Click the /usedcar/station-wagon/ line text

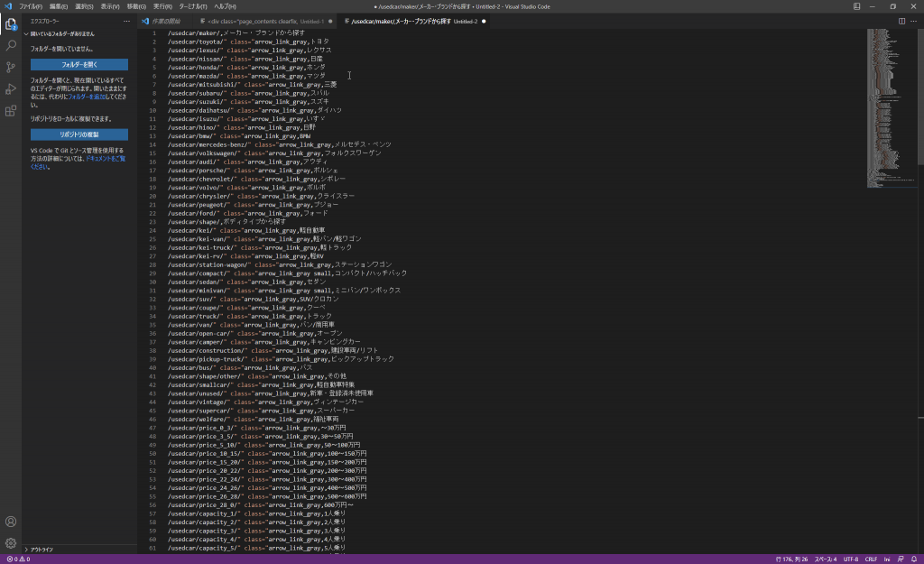(280, 265)
